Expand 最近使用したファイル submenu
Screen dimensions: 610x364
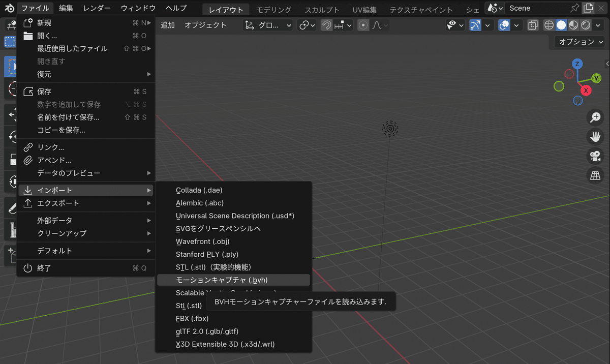pos(86,48)
